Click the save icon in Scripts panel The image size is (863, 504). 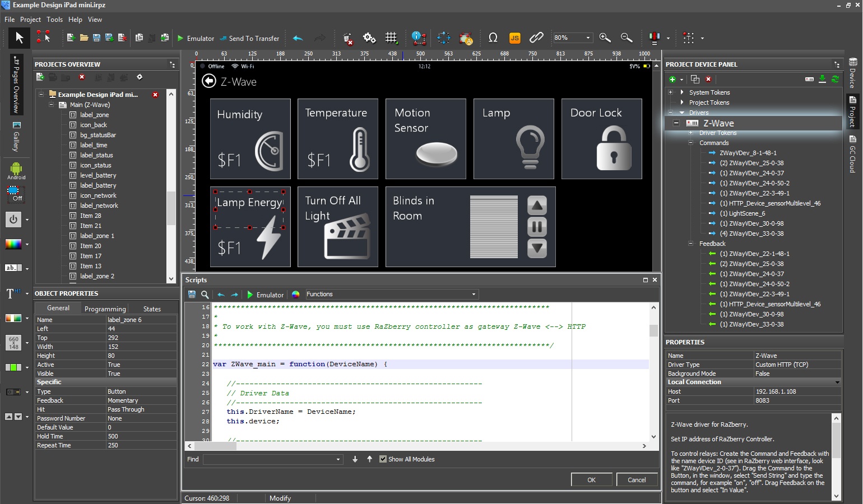(x=192, y=295)
